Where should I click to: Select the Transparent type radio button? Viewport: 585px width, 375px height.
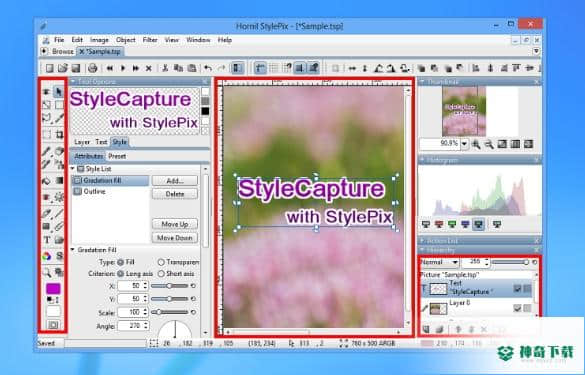point(161,262)
